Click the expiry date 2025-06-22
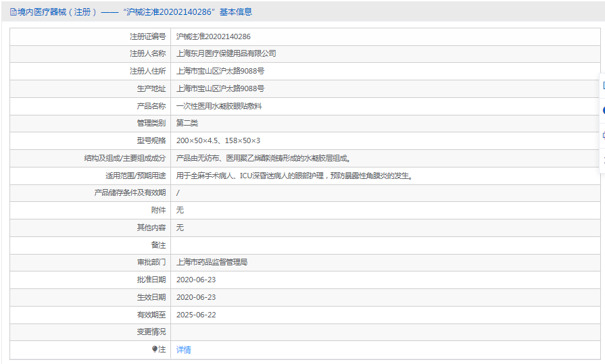 (x=195, y=315)
